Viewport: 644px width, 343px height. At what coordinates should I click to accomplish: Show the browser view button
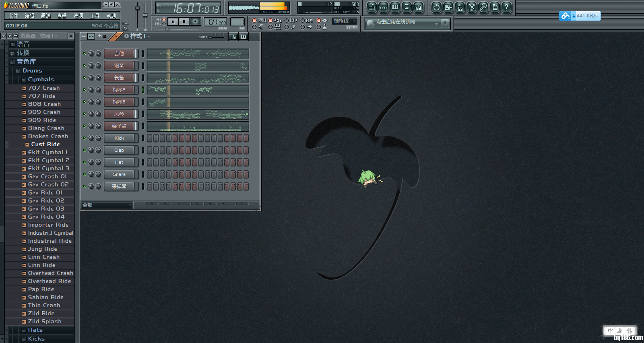click(x=407, y=7)
